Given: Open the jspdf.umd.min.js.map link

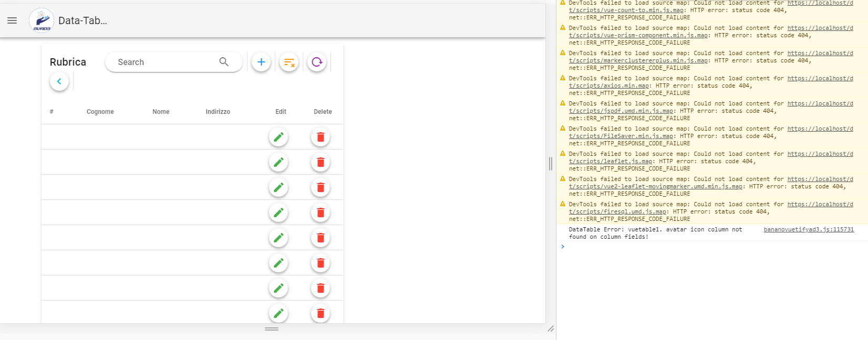Looking at the screenshot, I should click(x=621, y=111).
